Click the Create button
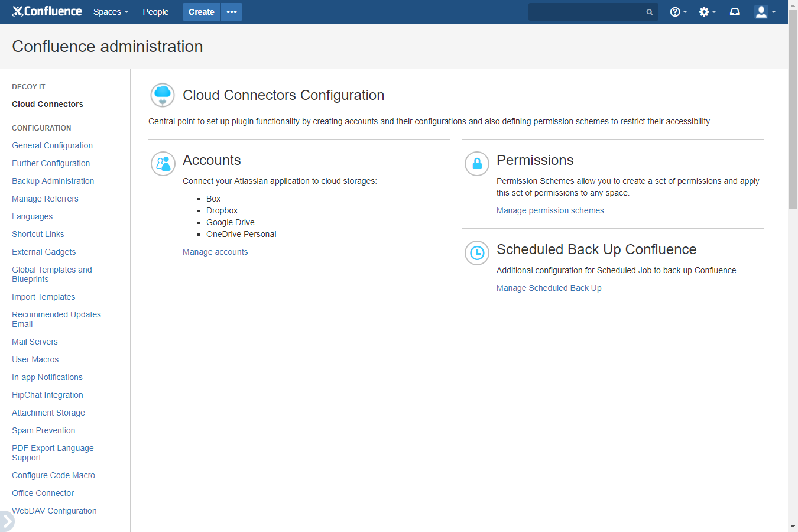798x532 pixels. pyautogui.click(x=201, y=12)
